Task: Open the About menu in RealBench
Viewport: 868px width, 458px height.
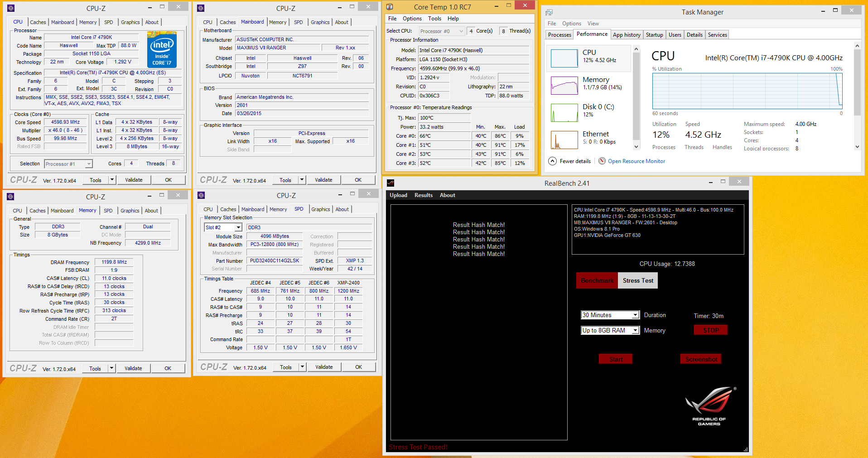Action: point(448,195)
